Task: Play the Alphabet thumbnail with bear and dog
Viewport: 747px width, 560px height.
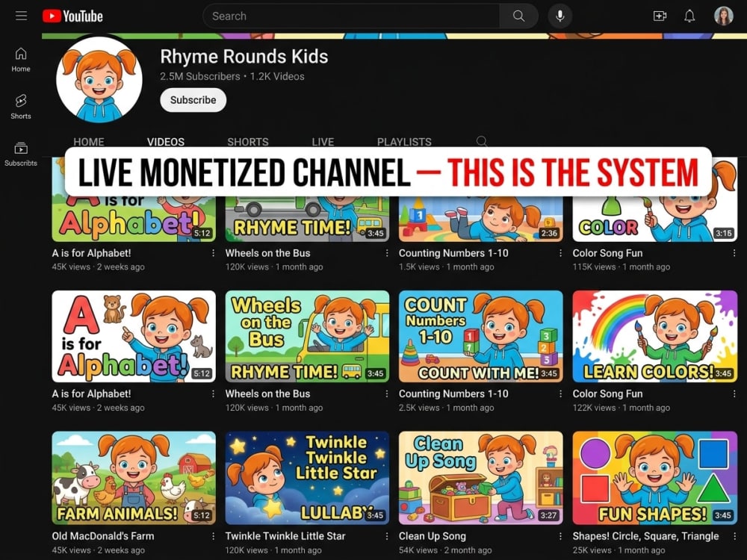Action: [x=134, y=336]
